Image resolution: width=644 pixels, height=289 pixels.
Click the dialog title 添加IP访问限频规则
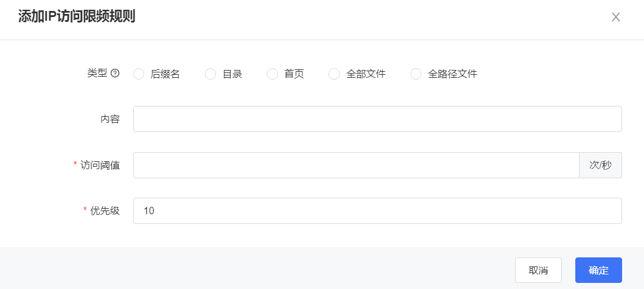(x=77, y=17)
